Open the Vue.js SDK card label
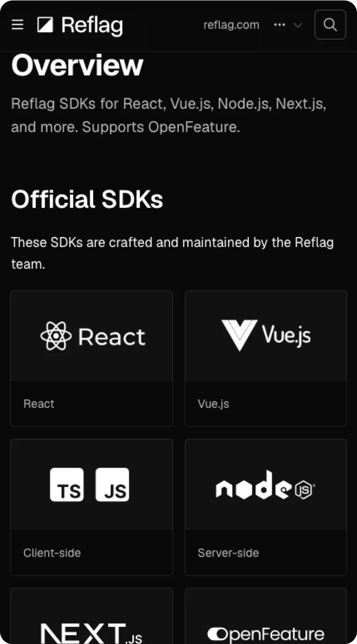 [x=213, y=404]
